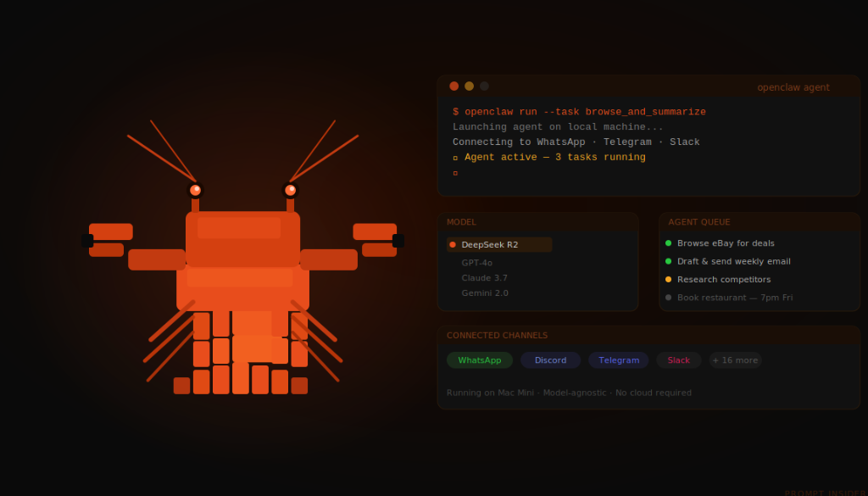Select the GPT-4o model
This screenshot has width=868, height=496.
(476, 263)
